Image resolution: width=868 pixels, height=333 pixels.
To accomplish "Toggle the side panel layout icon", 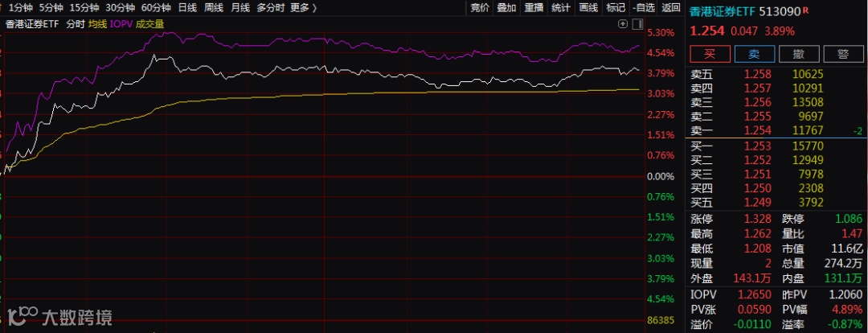I will 637,24.
